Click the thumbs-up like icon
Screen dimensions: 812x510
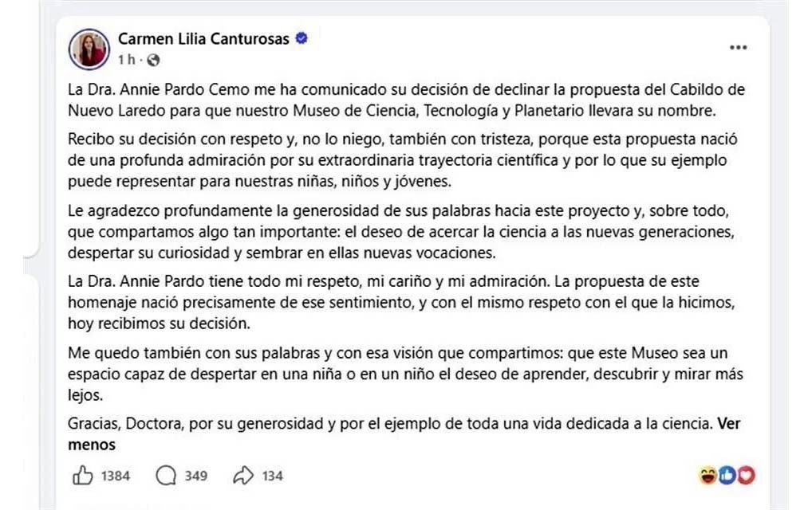coord(83,476)
